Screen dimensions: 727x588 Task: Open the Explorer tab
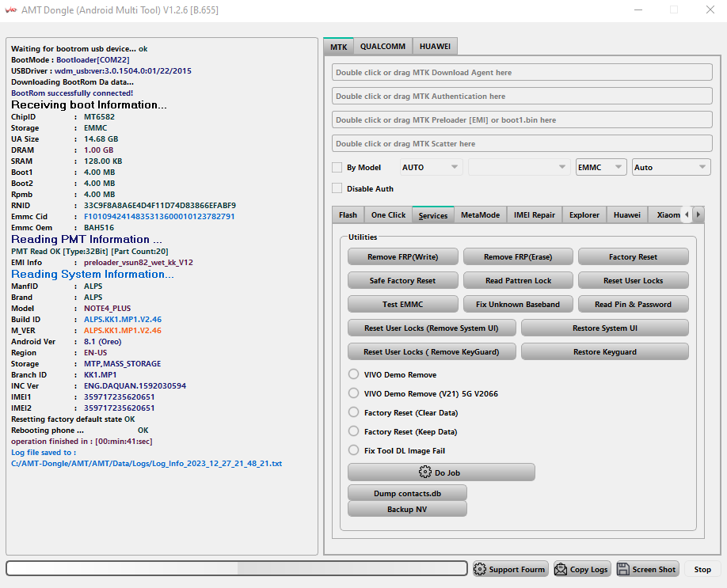(x=584, y=215)
